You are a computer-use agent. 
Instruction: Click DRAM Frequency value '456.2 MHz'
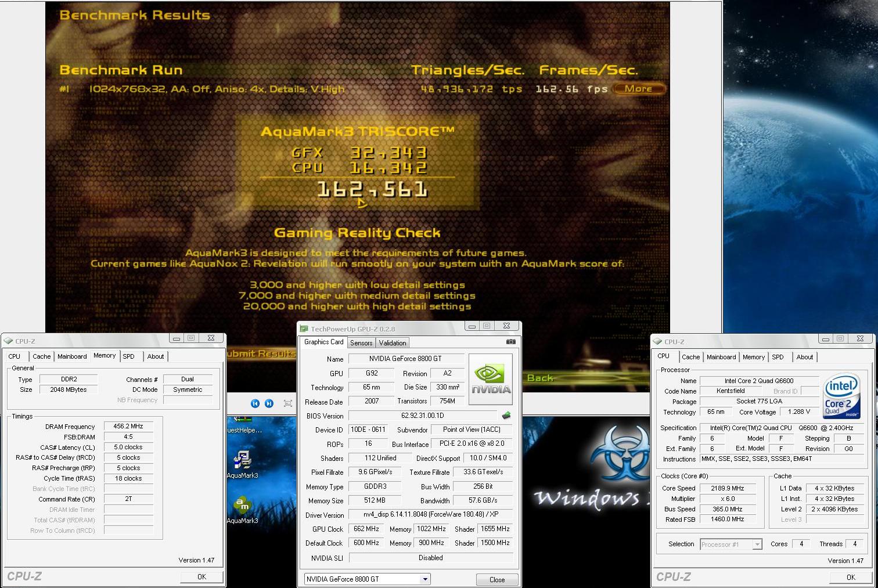pos(128,426)
